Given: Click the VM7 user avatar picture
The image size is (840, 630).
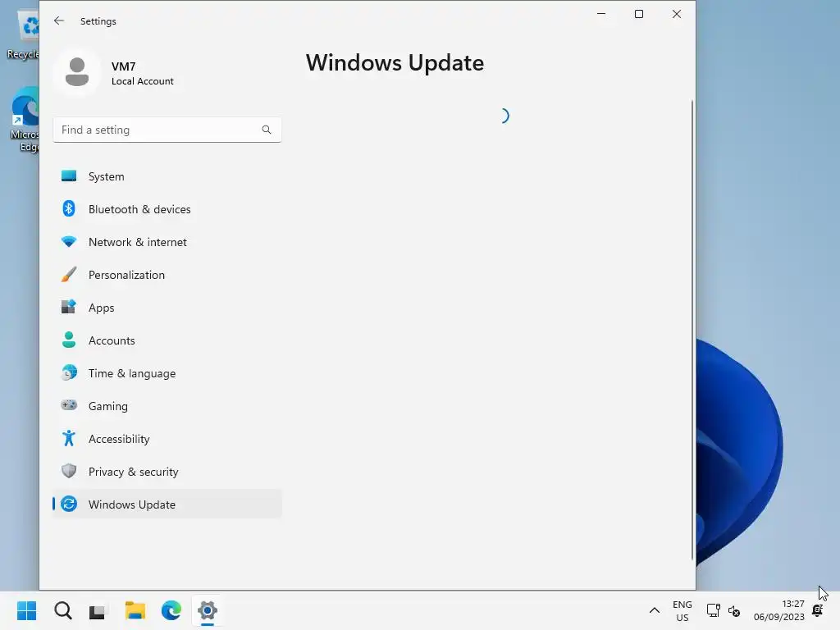Looking at the screenshot, I should pyautogui.click(x=76, y=72).
